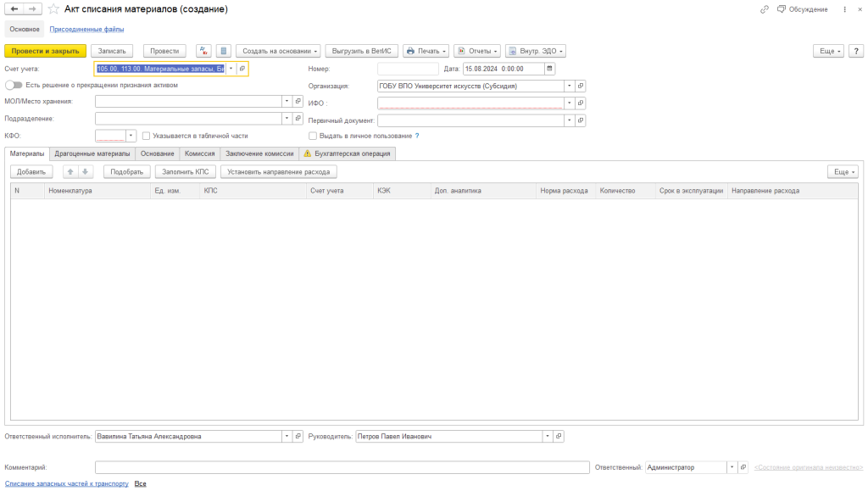Check 'Указывается в табличной части' box

[147, 136]
